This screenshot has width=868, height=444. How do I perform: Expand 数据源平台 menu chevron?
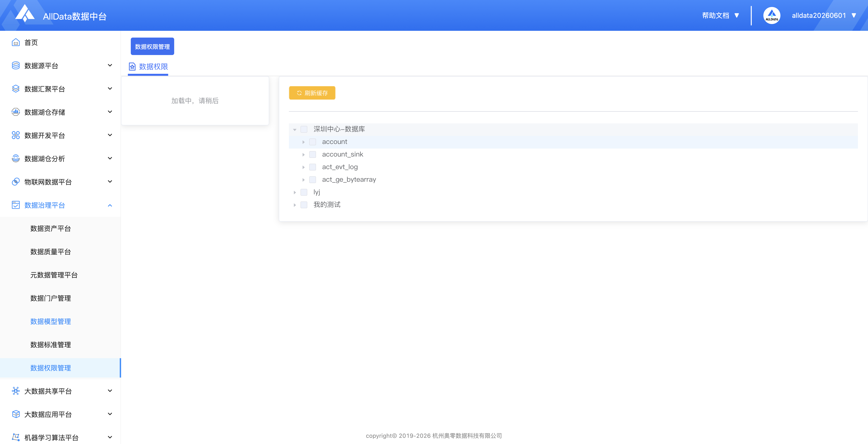click(110, 65)
